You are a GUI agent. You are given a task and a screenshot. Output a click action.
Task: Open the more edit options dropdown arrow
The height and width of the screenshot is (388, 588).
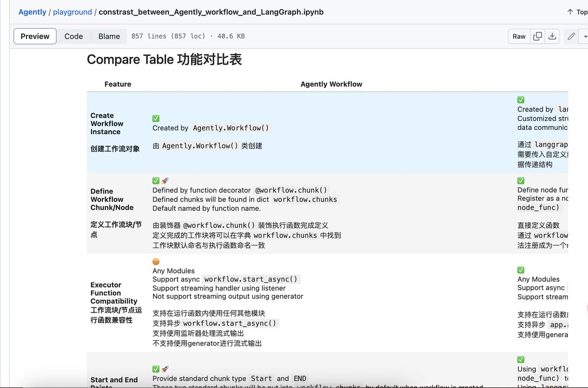click(585, 36)
